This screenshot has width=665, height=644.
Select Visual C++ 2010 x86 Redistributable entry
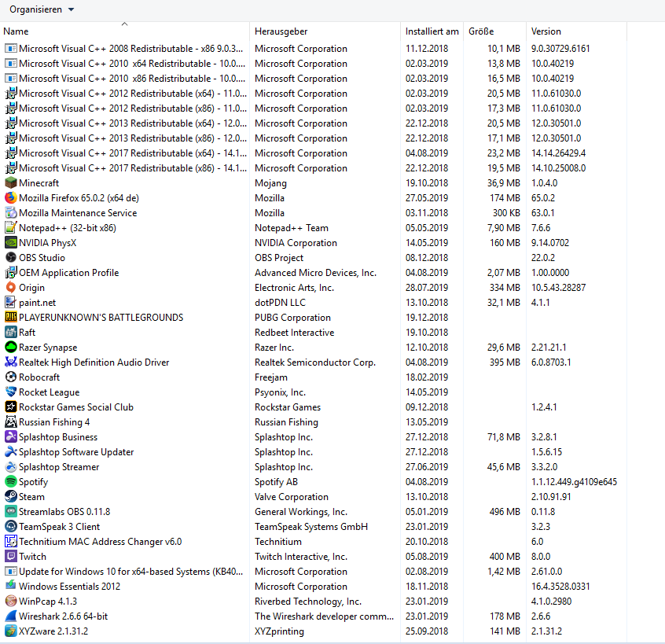[x=132, y=79]
